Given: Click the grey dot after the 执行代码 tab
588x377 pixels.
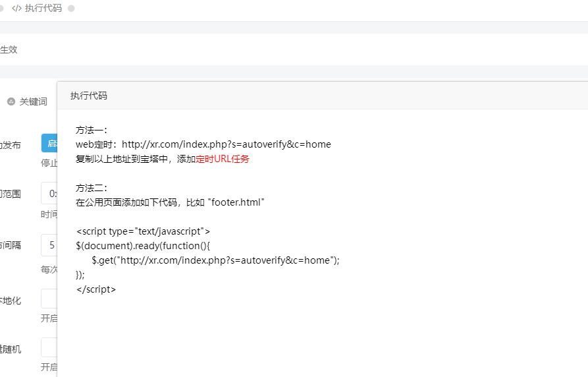Looking at the screenshot, I should tap(71, 9).
